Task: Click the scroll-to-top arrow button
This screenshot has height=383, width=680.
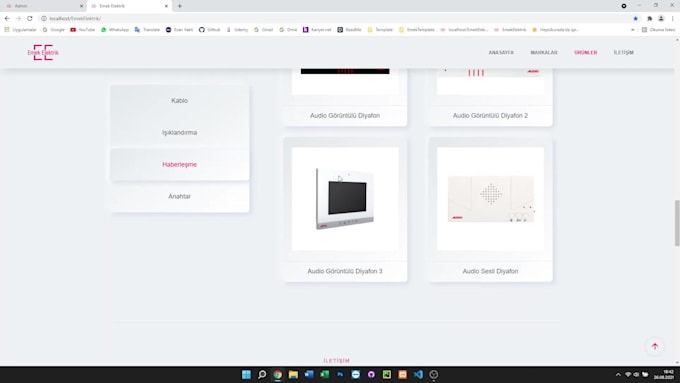Action: pos(655,346)
